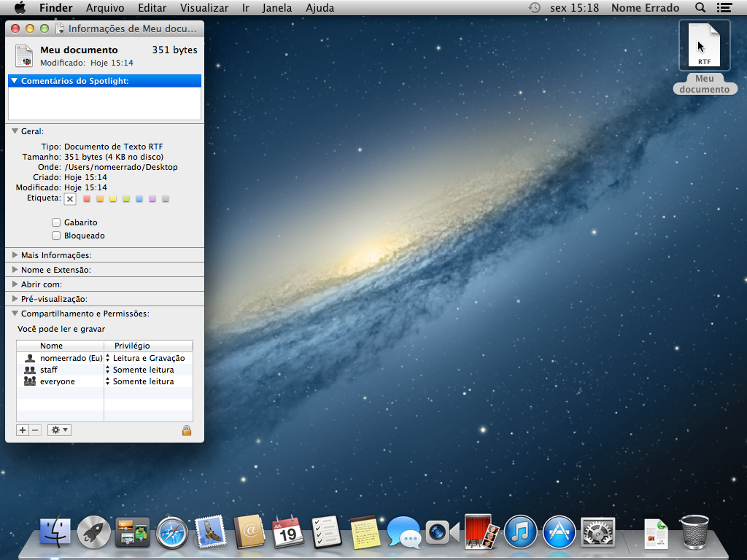
Task: Click the add user plus button
Action: pyautogui.click(x=23, y=430)
